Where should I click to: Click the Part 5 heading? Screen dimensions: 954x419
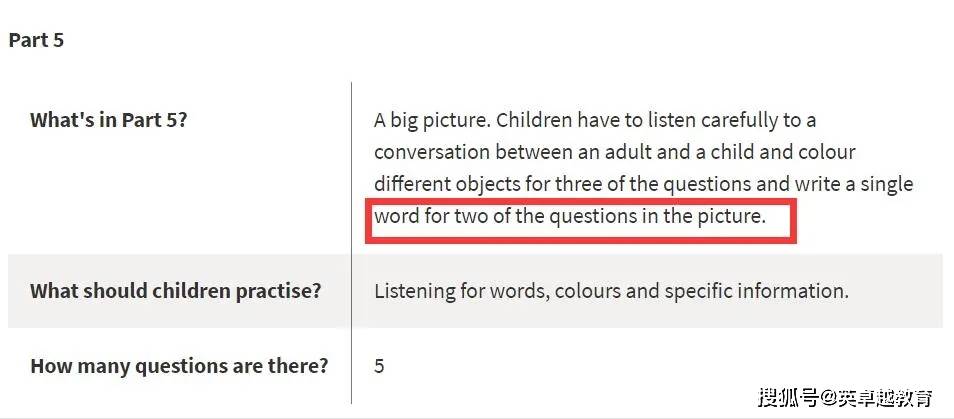[x=36, y=40]
